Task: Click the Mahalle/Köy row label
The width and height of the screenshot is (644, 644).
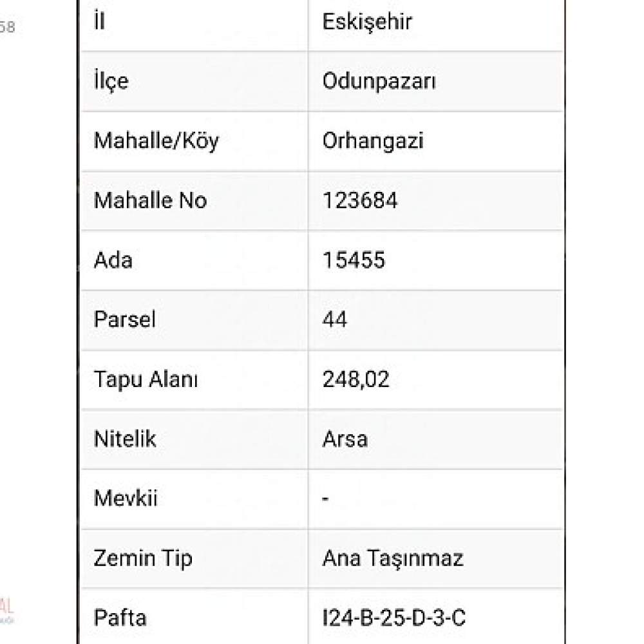Action: 156,142
